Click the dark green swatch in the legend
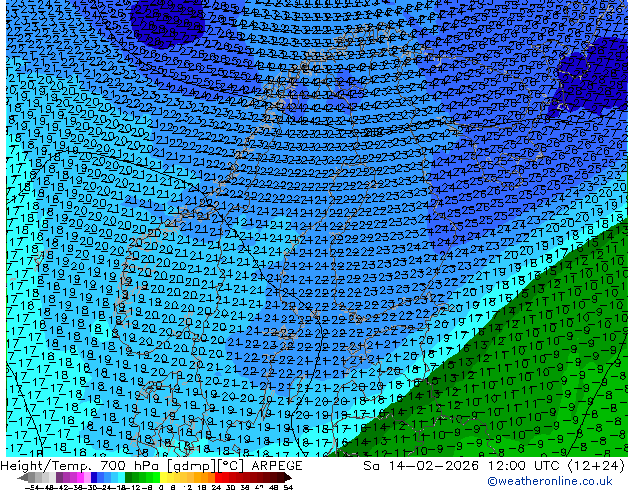 [x=129, y=478]
